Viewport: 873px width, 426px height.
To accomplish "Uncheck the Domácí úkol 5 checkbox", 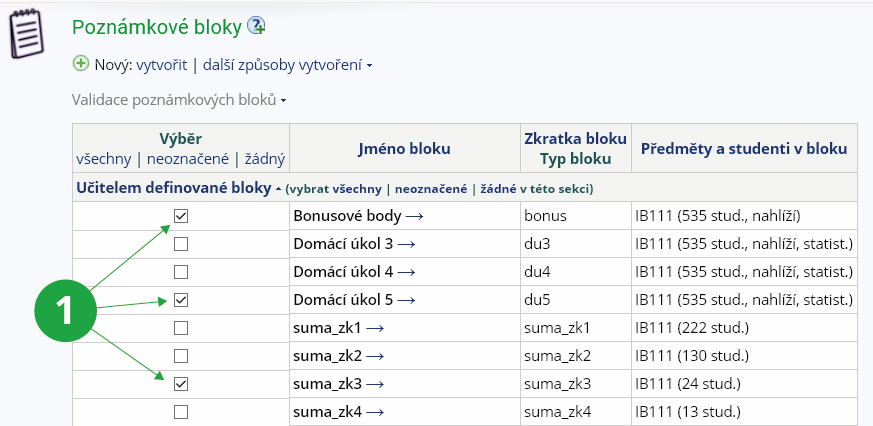I will tap(181, 299).
